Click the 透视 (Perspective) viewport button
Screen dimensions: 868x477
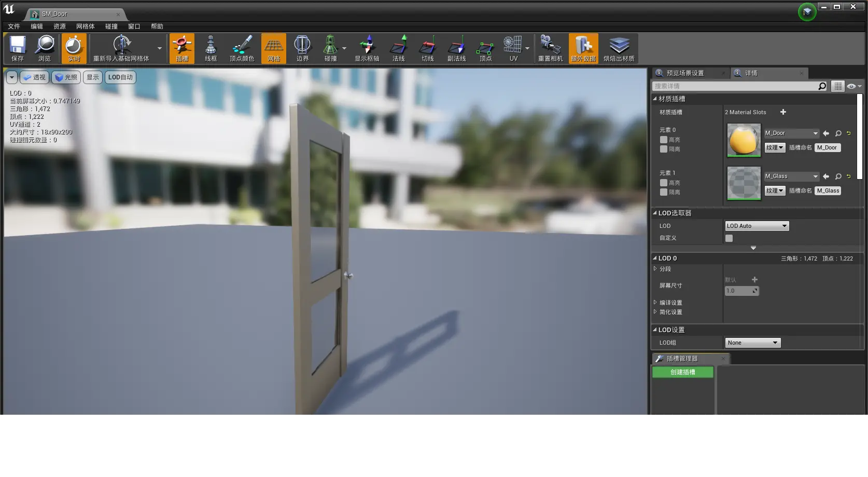click(x=34, y=77)
